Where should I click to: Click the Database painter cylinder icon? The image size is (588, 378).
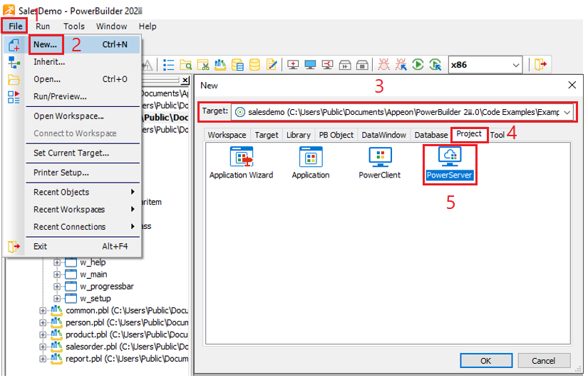point(254,65)
